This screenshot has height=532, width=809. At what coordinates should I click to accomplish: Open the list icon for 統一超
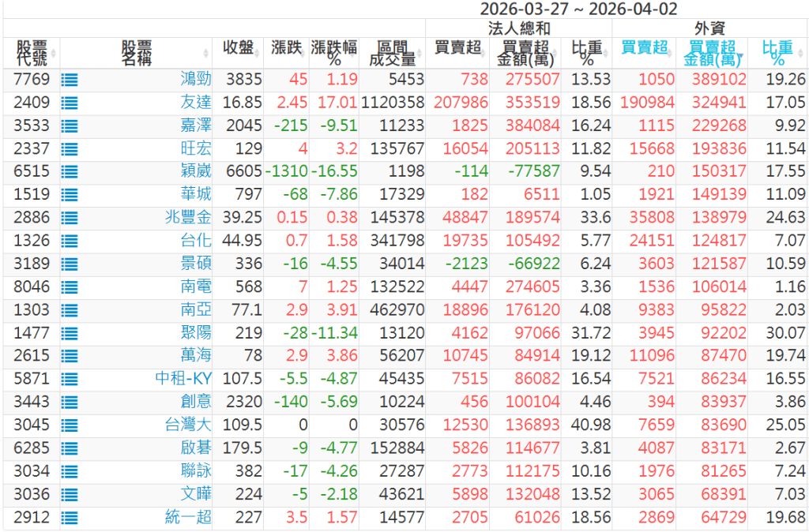click(69, 518)
